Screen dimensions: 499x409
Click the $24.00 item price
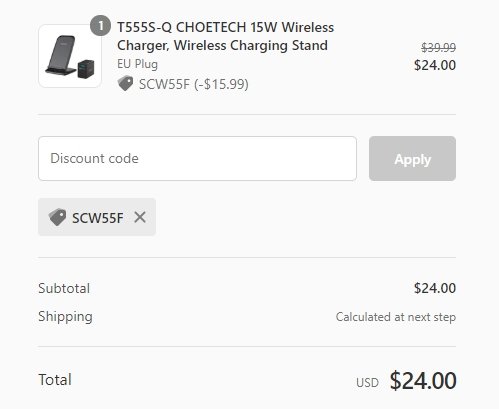click(x=435, y=65)
